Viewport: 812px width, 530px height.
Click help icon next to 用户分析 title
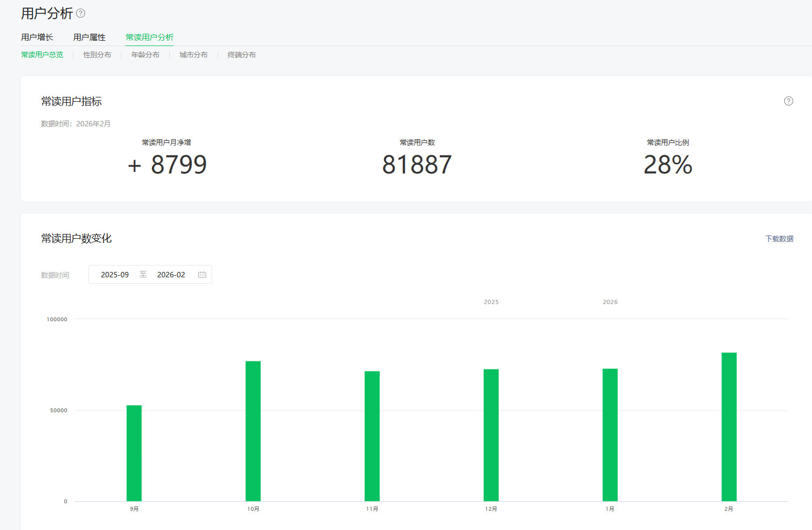coord(81,13)
